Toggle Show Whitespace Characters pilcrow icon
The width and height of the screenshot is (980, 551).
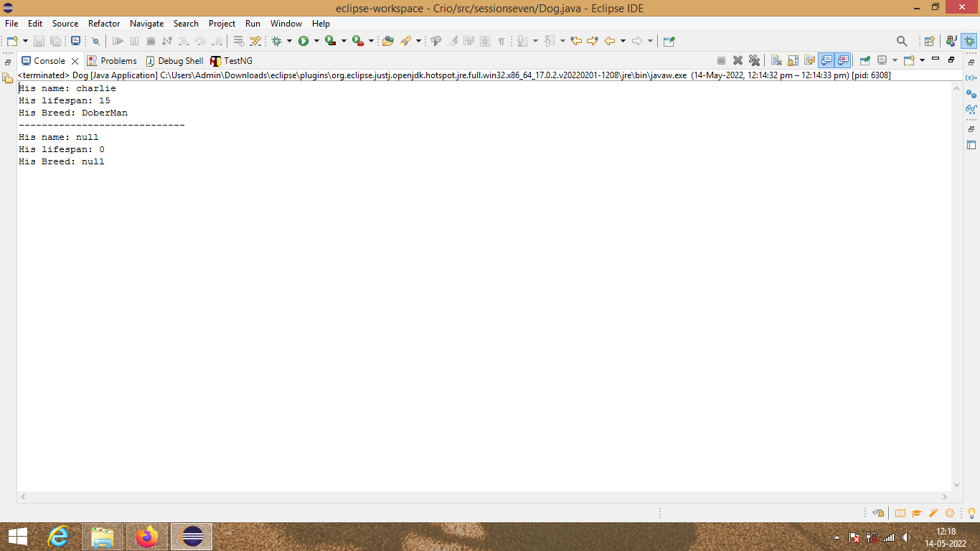click(501, 41)
